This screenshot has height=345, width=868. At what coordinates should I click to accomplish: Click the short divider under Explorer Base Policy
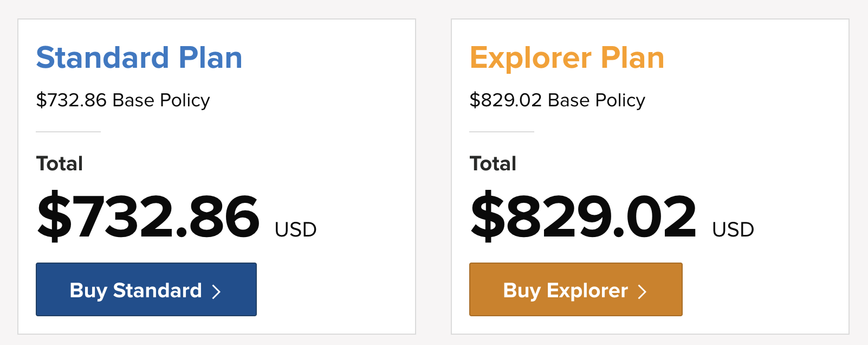click(x=502, y=131)
